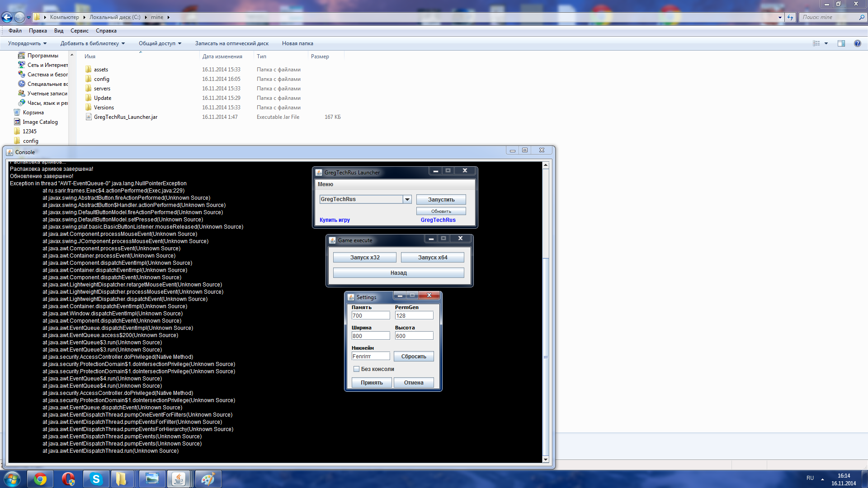The height and width of the screenshot is (488, 868).
Task: Click the search magnifier icon
Action: pyautogui.click(x=861, y=17)
